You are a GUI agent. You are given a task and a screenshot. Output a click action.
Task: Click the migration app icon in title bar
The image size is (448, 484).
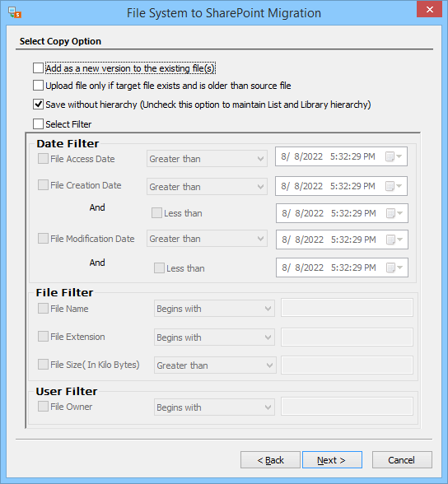coord(15,12)
